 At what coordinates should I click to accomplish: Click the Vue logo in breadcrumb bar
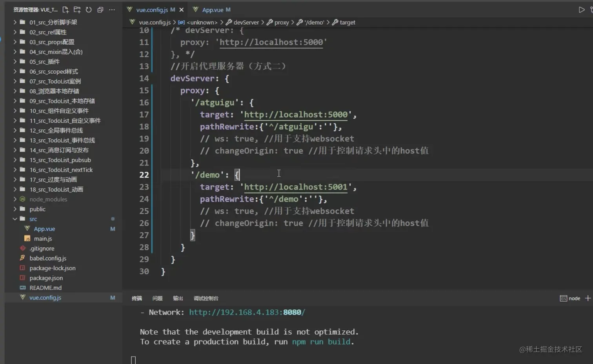coord(133,22)
